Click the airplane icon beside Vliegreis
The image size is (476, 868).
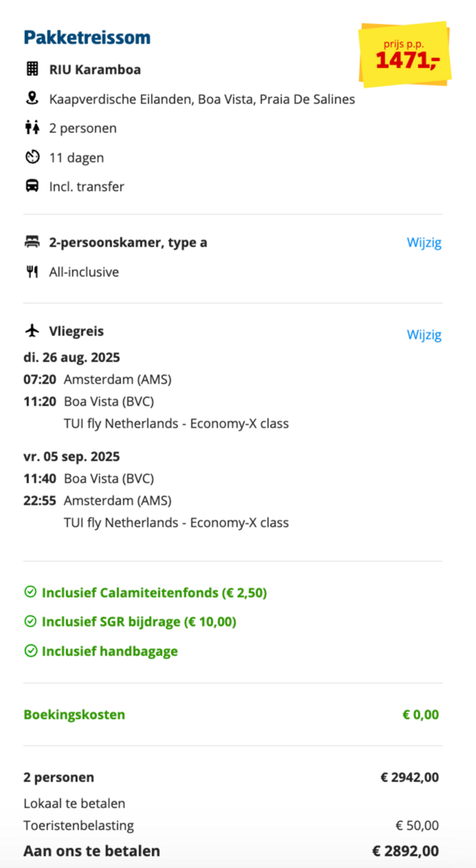tap(32, 331)
